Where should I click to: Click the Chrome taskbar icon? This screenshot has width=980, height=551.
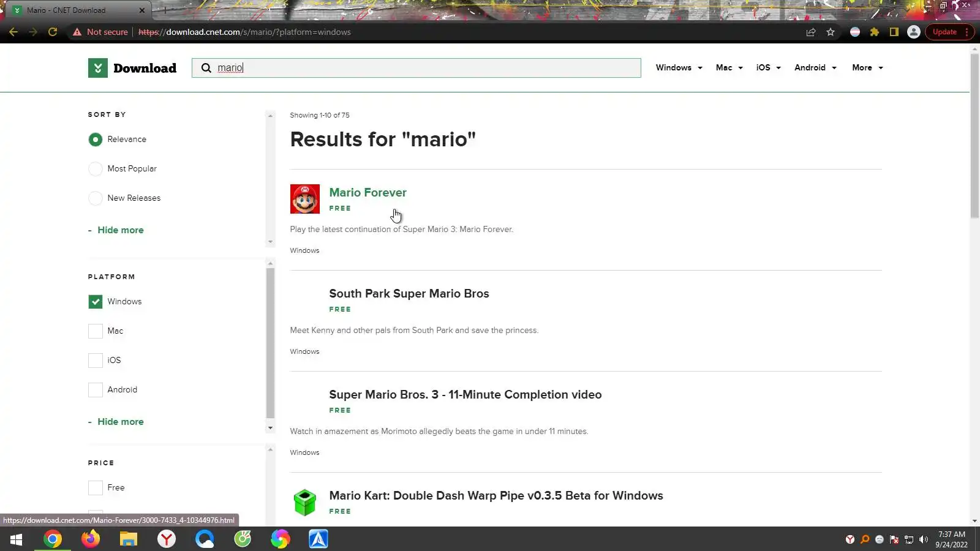(x=53, y=539)
